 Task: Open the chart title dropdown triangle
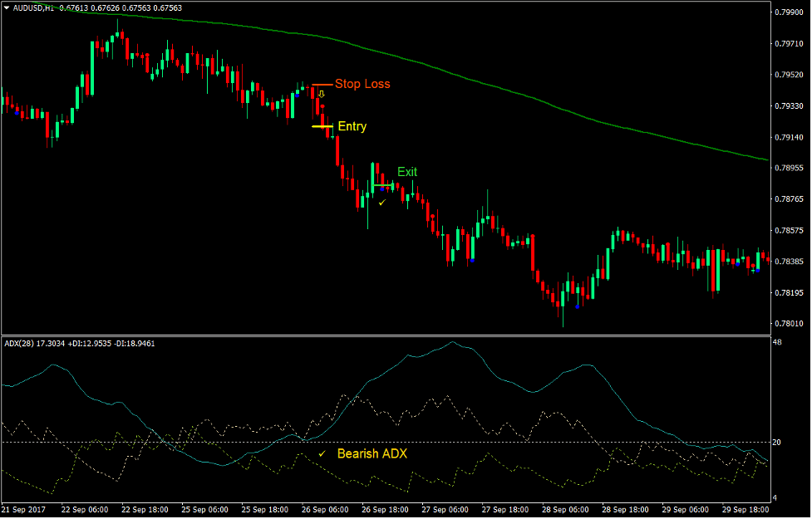(x=7, y=7)
